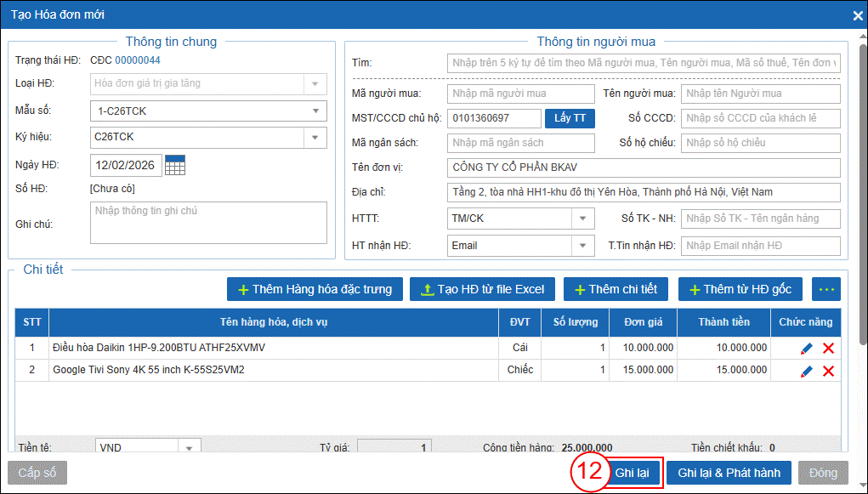Viewport: 868px width, 494px height.
Task: Focus the Ghi chú note text area
Action: pyautogui.click(x=208, y=223)
